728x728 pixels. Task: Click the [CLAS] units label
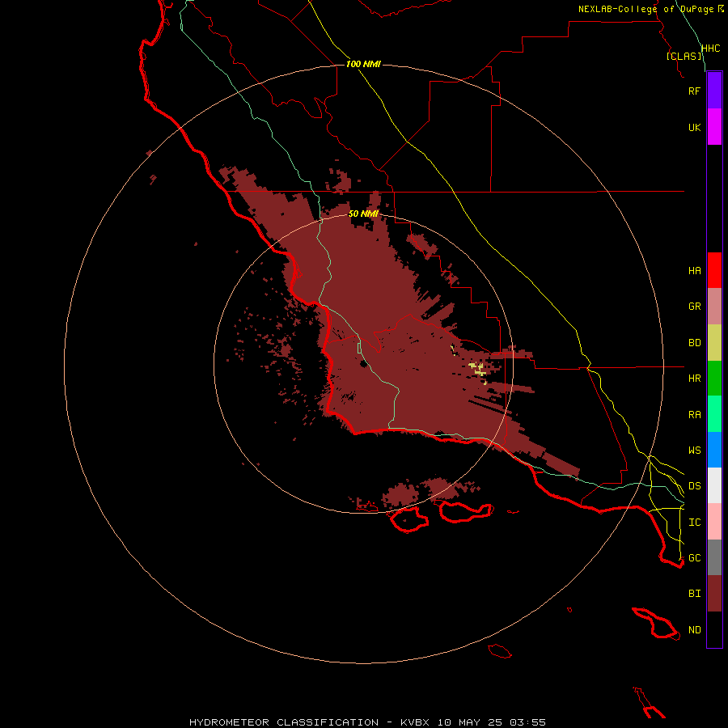tap(684, 56)
